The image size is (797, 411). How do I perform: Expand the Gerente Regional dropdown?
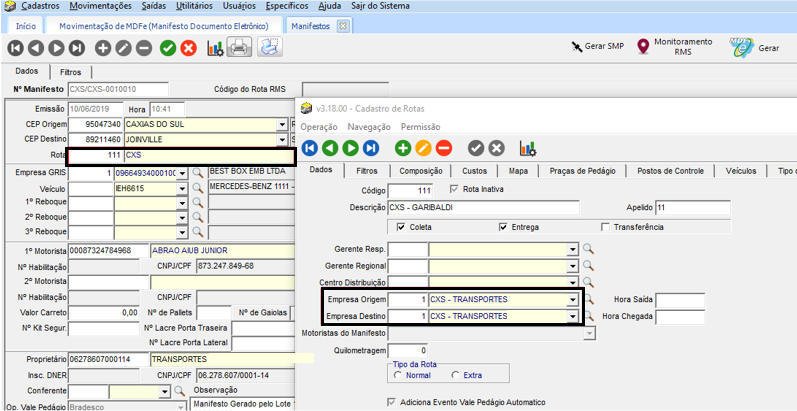coord(573,265)
